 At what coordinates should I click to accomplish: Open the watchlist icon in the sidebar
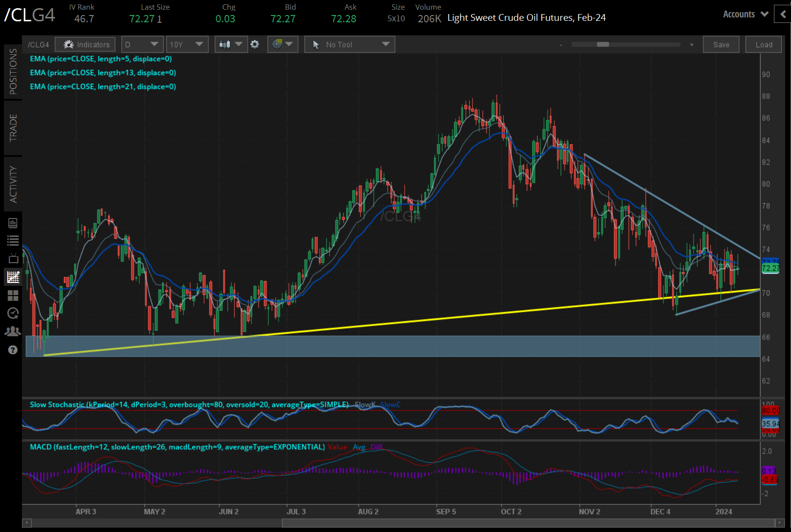13,240
